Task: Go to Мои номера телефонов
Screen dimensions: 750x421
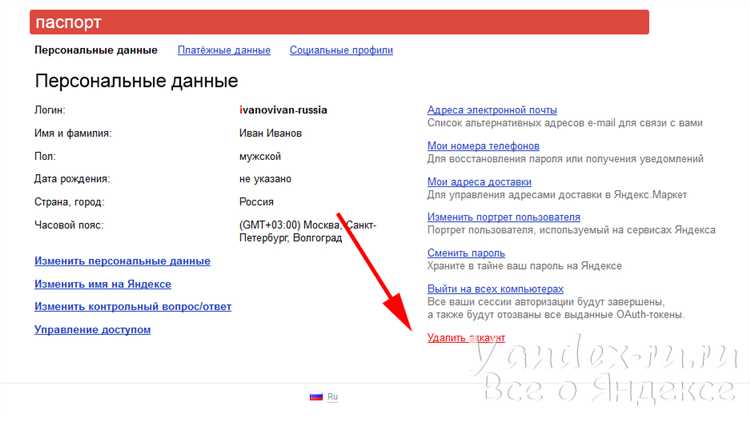Action: 483,146
